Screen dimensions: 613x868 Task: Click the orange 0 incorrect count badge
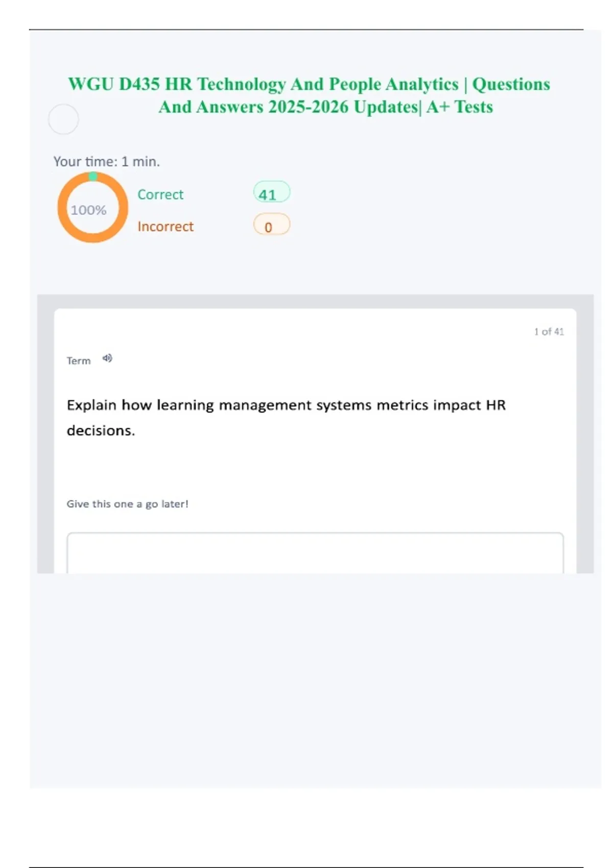point(271,226)
